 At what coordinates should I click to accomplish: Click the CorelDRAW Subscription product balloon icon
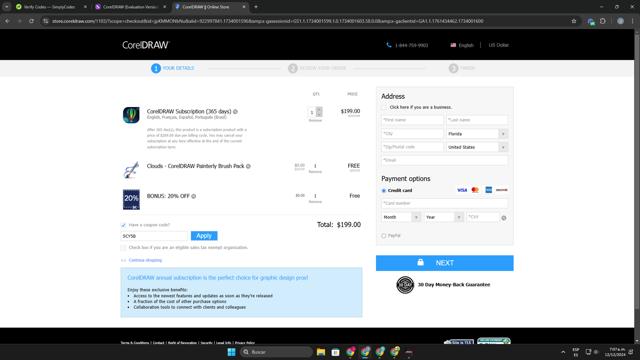click(131, 115)
